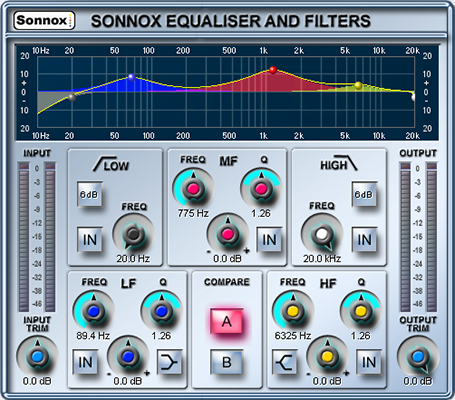Adjust the LF gain knob
This screenshot has height=400, width=455.
128,357
